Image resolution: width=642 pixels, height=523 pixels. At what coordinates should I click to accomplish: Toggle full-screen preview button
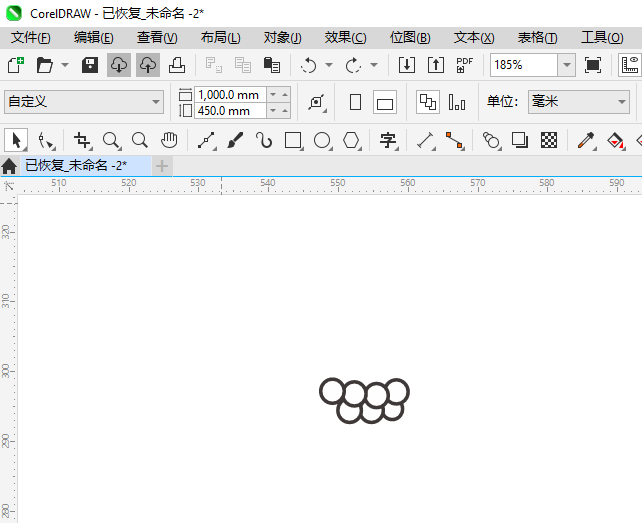(x=593, y=65)
